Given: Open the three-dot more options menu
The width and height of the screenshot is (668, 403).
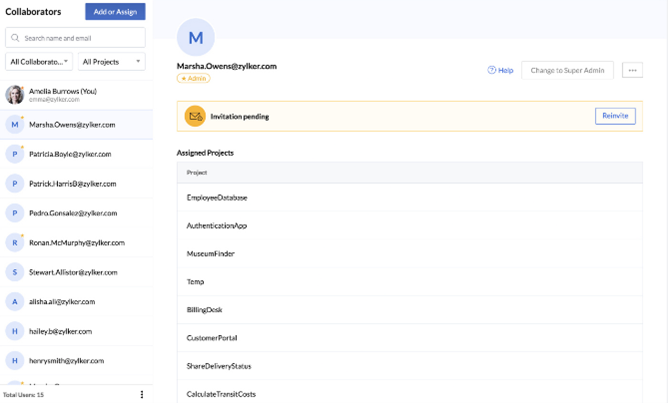Looking at the screenshot, I should tap(632, 71).
